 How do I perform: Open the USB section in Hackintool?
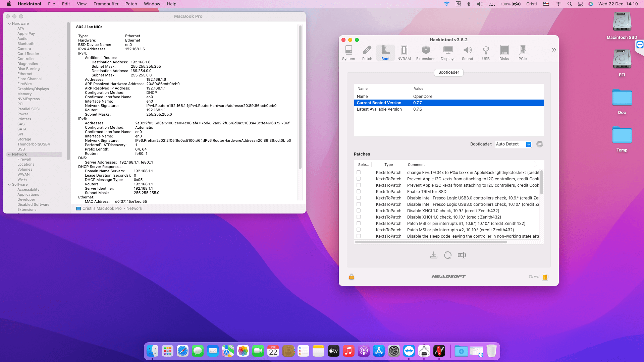(486, 53)
